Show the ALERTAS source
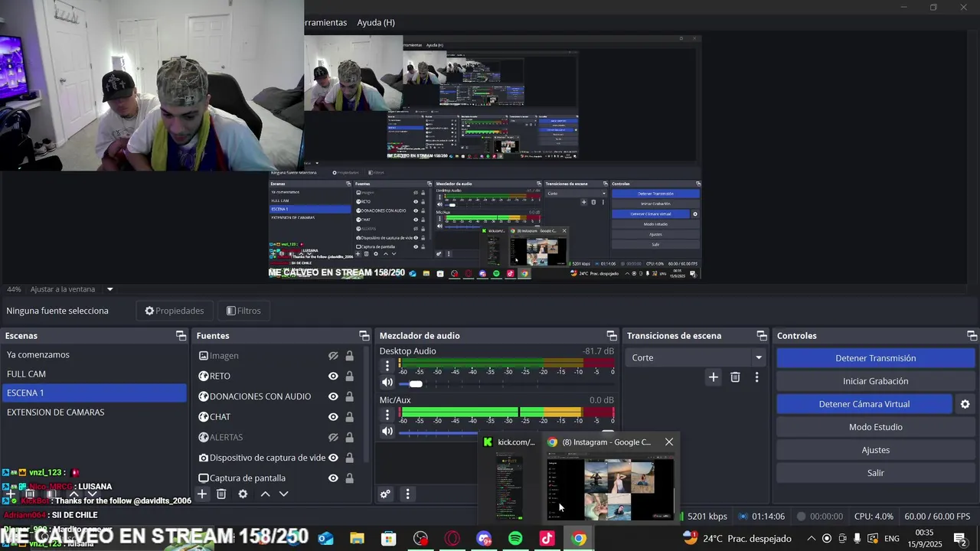980x551 pixels. 333,437
